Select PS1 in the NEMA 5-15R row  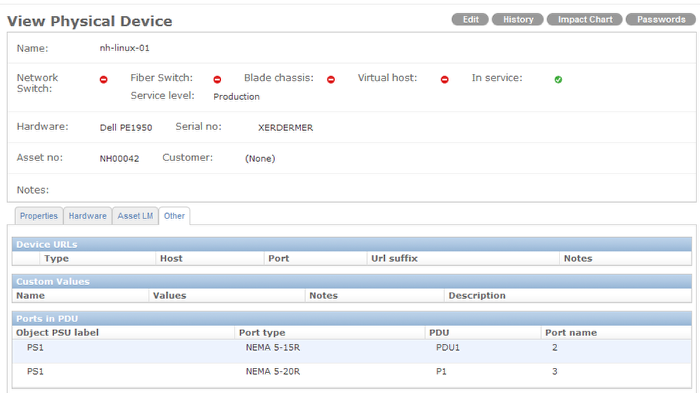(x=35, y=347)
